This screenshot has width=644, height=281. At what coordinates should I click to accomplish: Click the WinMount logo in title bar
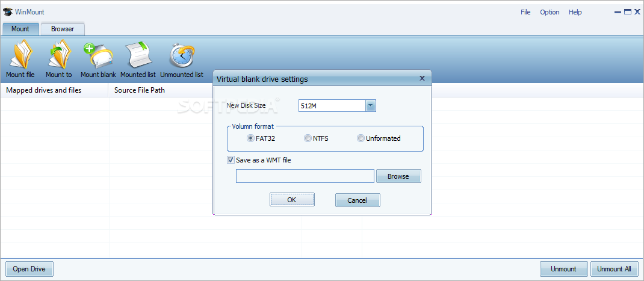click(x=8, y=12)
